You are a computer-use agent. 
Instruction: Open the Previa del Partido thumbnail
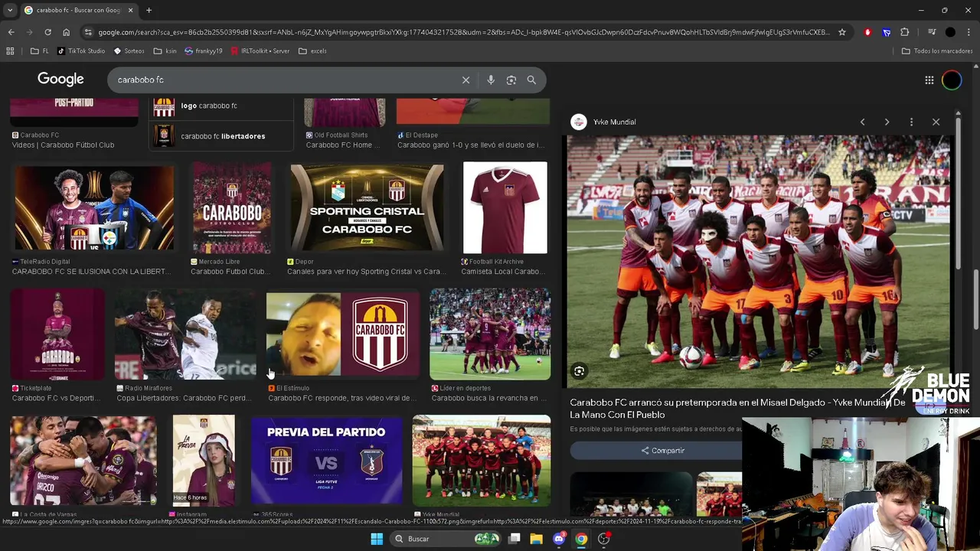tap(327, 460)
